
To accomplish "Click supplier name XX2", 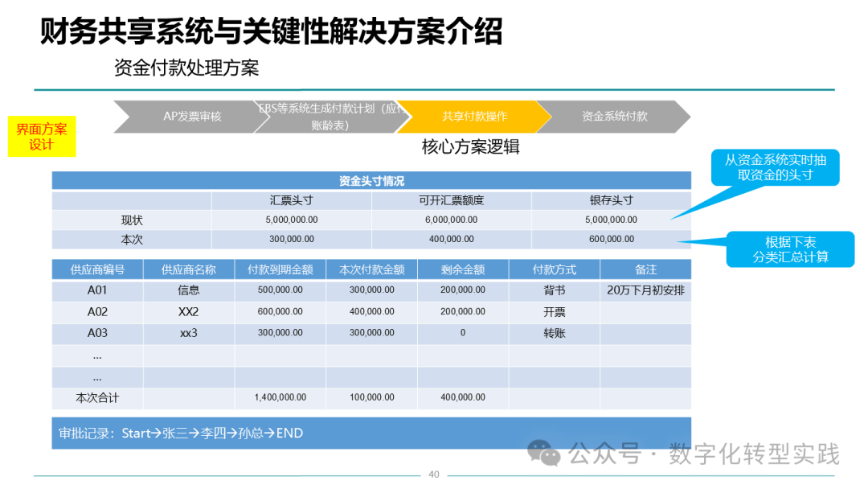I will pos(189,312).
